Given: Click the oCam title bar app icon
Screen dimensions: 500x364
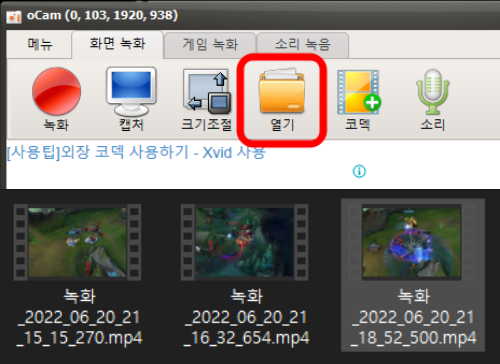Looking at the screenshot, I should 14,17.
